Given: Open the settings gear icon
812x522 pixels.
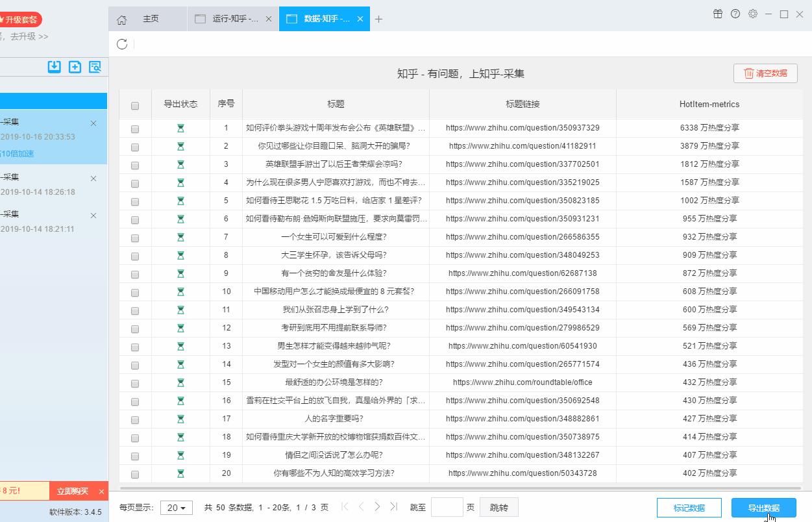Looking at the screenshot, I should 753,14.
